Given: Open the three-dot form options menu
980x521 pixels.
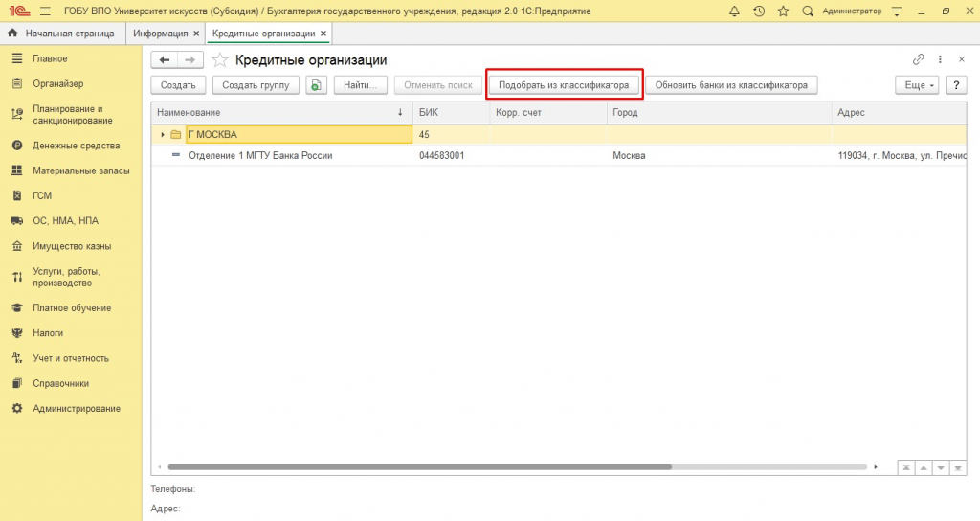Looking at the screenshot, I should pyautogui.click(x=941, y=59).
